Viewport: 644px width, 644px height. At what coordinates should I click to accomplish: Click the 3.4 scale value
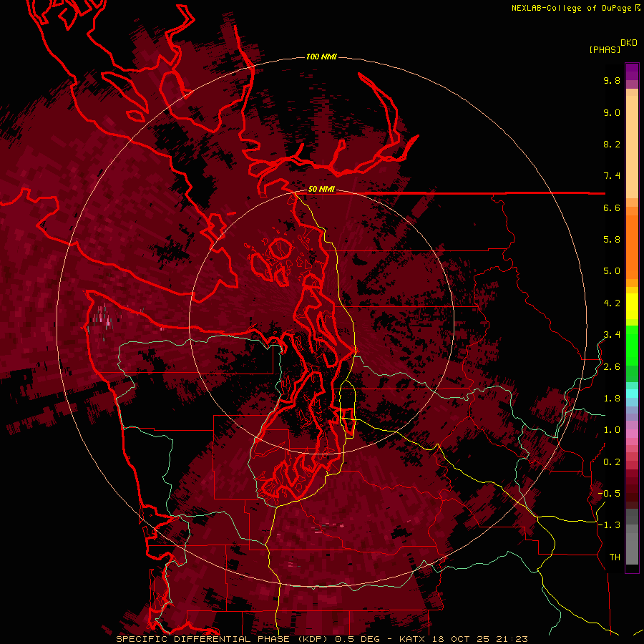coord(612,335)
